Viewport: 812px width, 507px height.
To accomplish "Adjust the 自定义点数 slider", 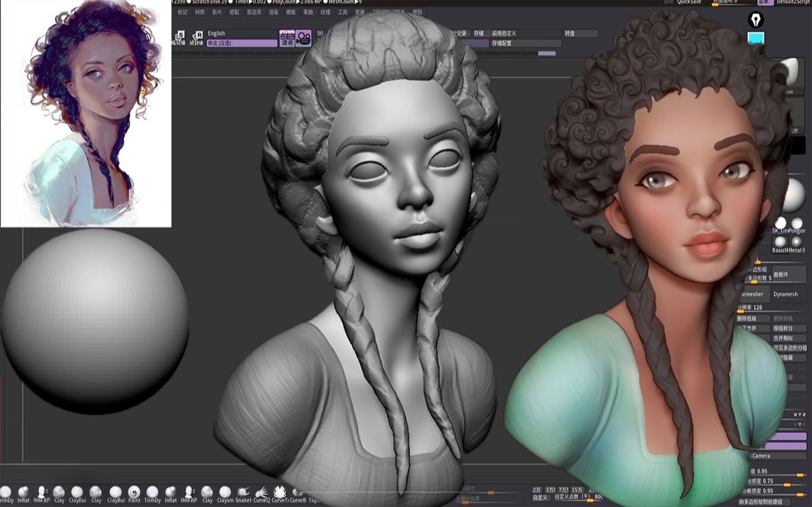I will point(577,498).
